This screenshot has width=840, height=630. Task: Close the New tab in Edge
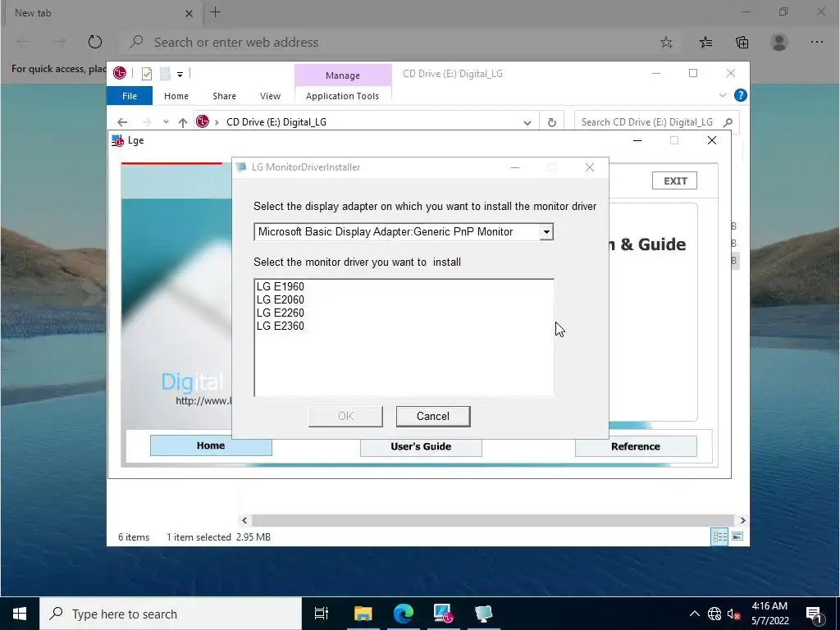(189, 13)
